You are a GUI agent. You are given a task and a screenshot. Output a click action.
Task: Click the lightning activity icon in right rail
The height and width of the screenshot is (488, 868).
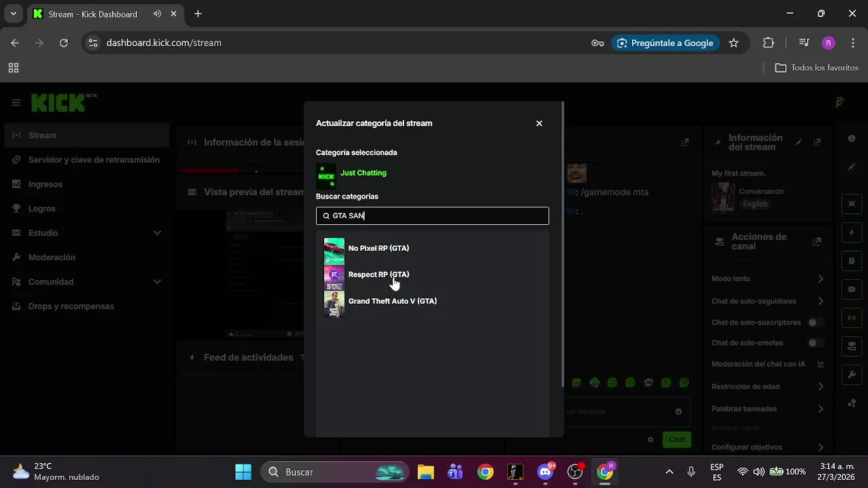point(852,232)
